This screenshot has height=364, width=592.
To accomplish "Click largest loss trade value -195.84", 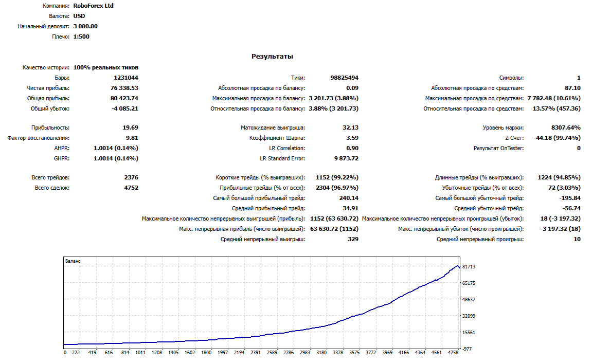I will (570, 198).
